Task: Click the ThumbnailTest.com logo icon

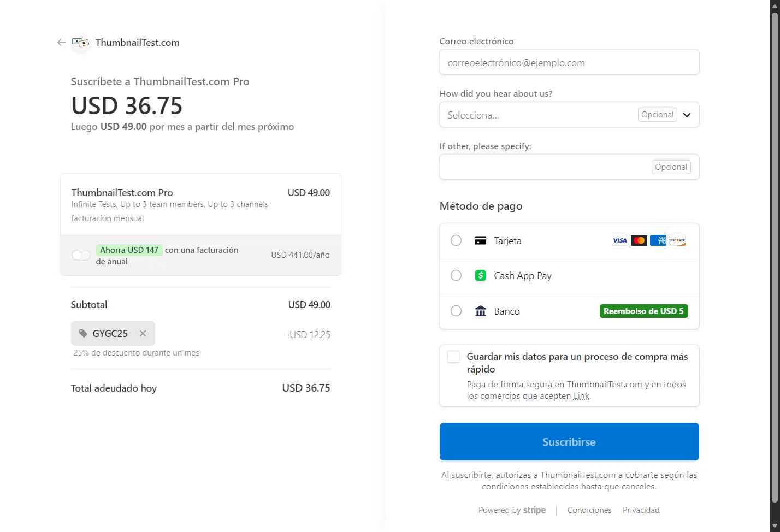Action: (x=80, y=43)
